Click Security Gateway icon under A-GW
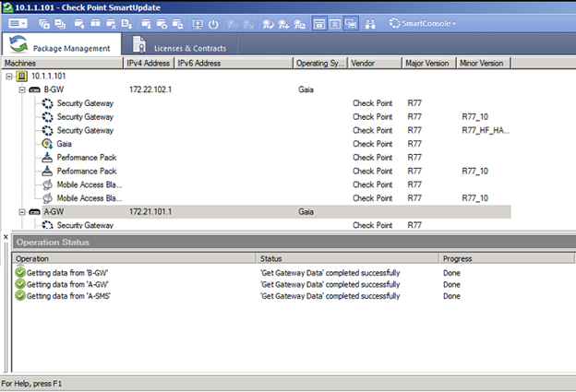576x392 pixels. (47, 225)
